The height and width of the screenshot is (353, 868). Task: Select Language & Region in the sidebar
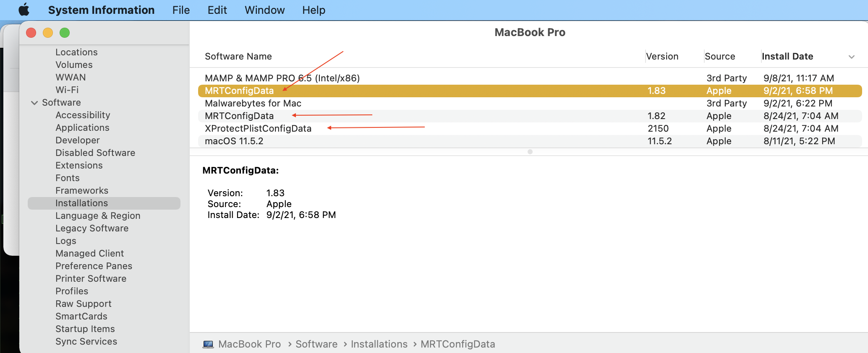pos(98,215)
